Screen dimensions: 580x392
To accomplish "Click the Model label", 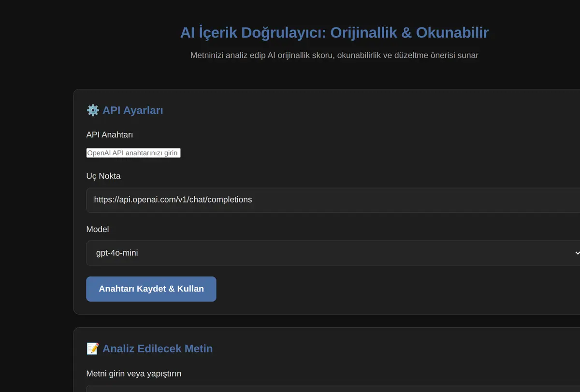I will [x=98, y=229].
